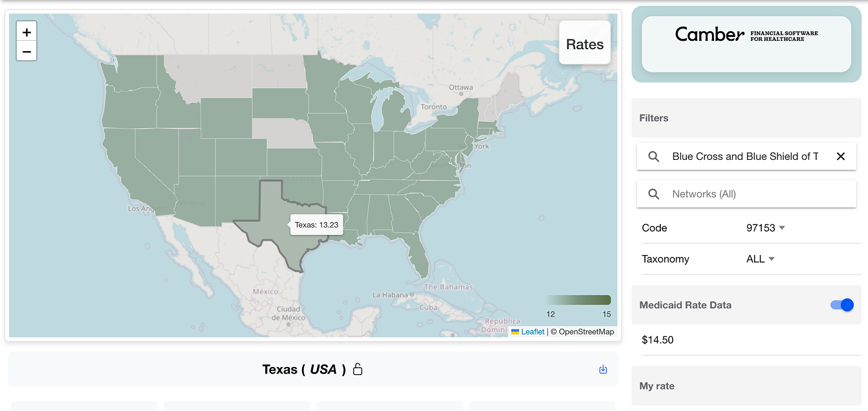868x411 pixels.
Task: Open the OpenStreetMap link
Action: click(x=585, y=331)
